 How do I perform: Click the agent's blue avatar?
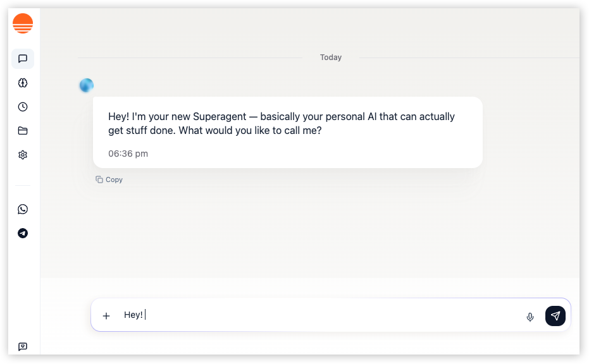[86, 85]
